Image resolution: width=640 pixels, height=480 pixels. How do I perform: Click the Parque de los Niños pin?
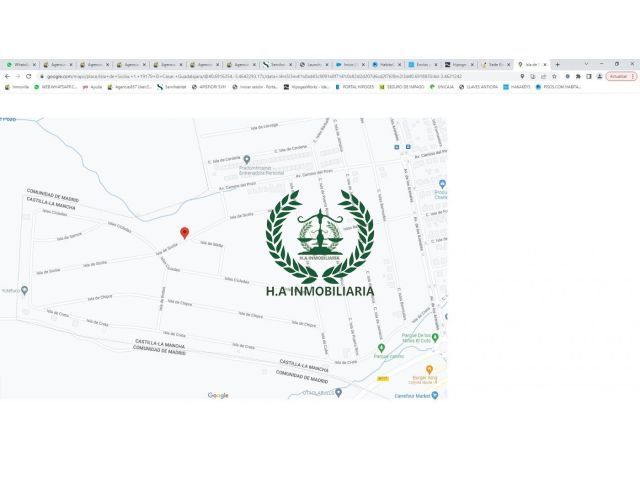(x=435, y=337)
